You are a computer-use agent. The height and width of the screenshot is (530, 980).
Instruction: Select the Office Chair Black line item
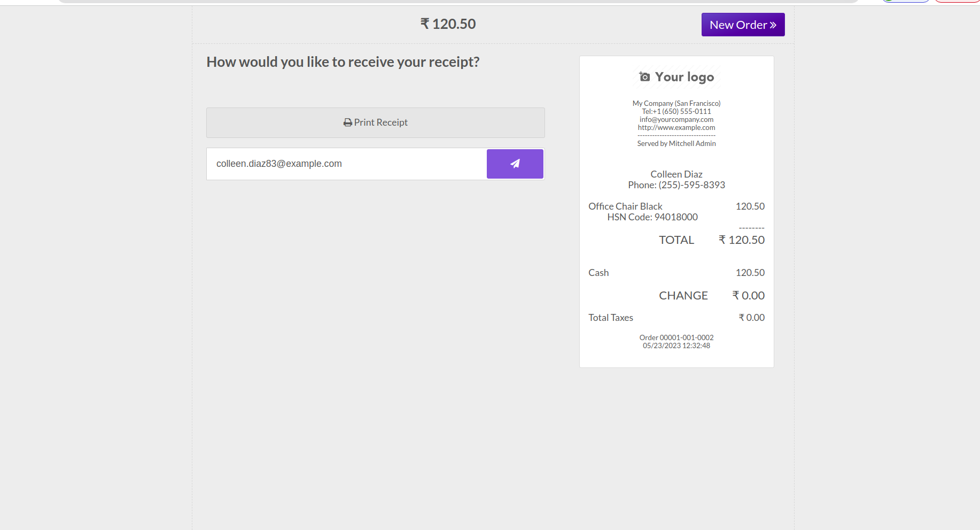tap(625, 206)
